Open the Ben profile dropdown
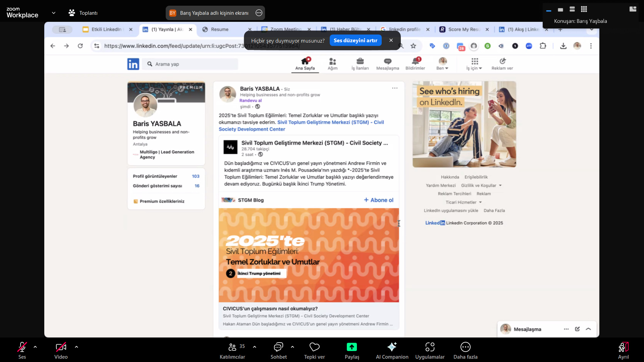The image size is (644, 362). 442,63
